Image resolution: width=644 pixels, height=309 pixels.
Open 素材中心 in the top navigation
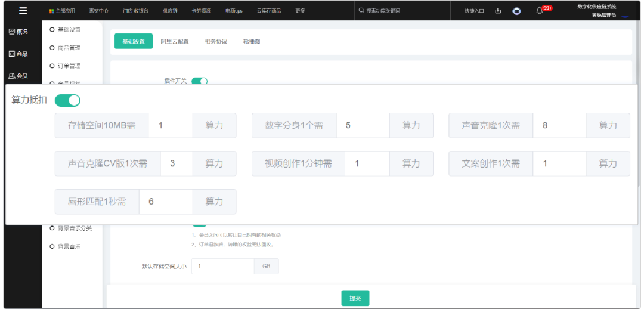(98, 11)
